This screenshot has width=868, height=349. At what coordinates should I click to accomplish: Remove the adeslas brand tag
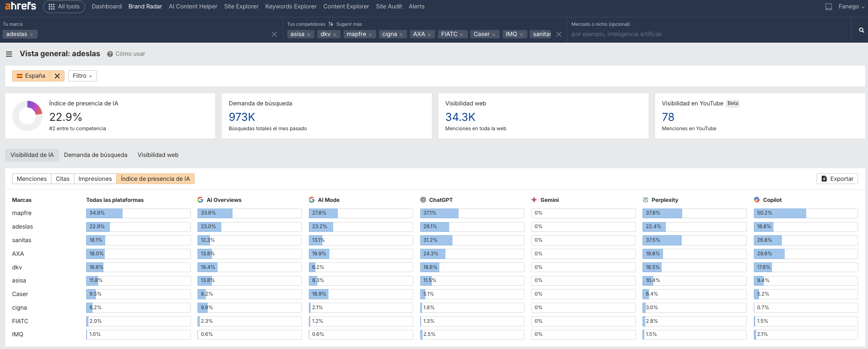click(31, 35)
